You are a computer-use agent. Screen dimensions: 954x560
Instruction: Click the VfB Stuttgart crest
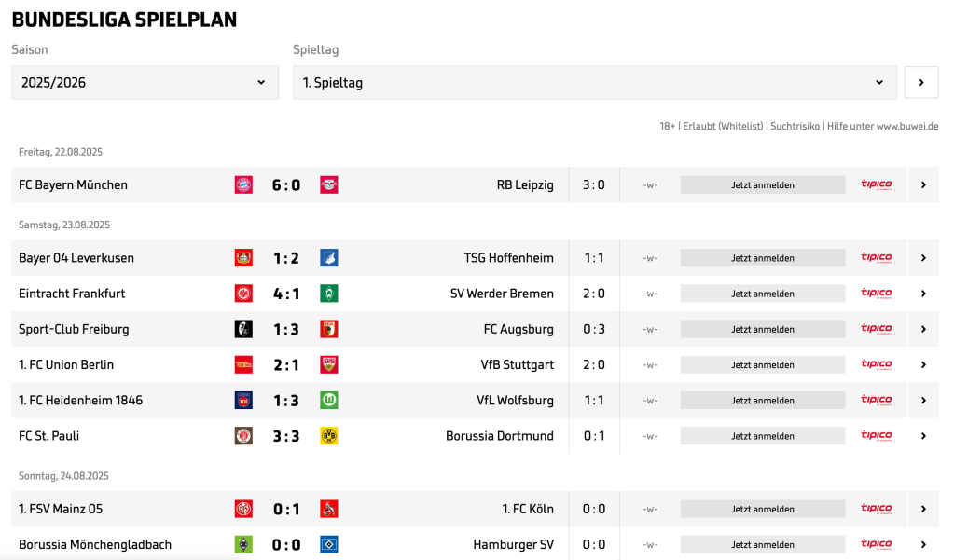coord(329,365)
